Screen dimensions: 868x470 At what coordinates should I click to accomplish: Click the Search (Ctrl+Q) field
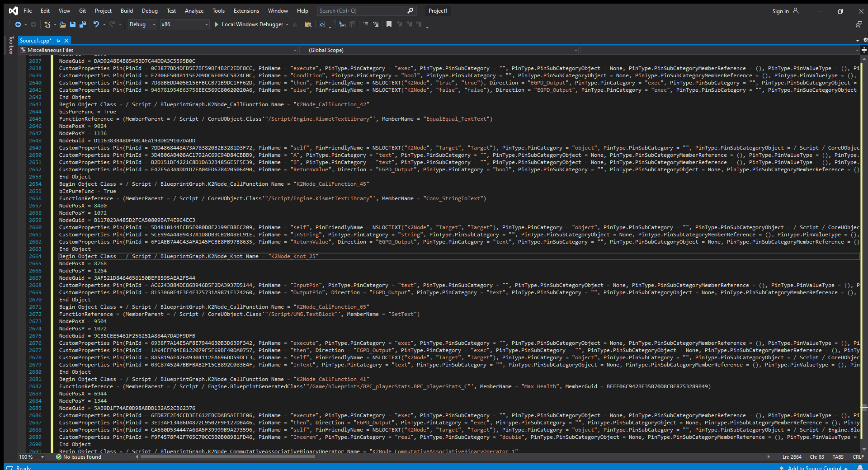pos(366,11)
